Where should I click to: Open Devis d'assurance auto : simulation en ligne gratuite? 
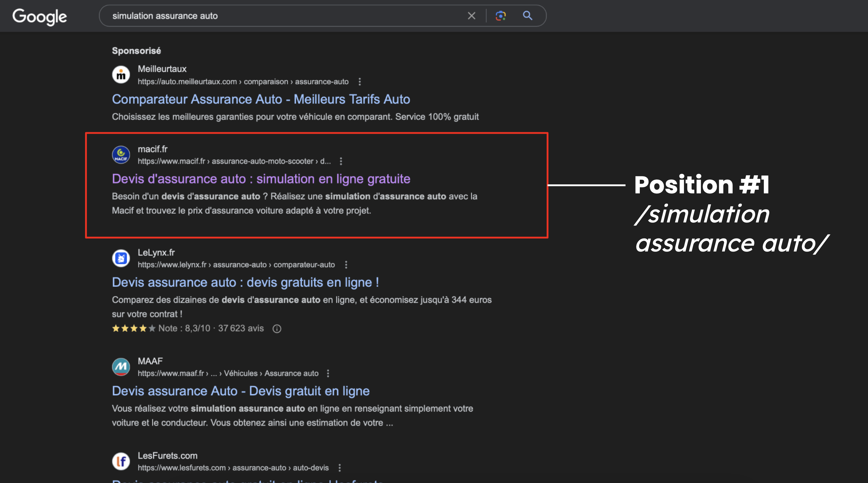pyautogui.click(x=261, y=179)
